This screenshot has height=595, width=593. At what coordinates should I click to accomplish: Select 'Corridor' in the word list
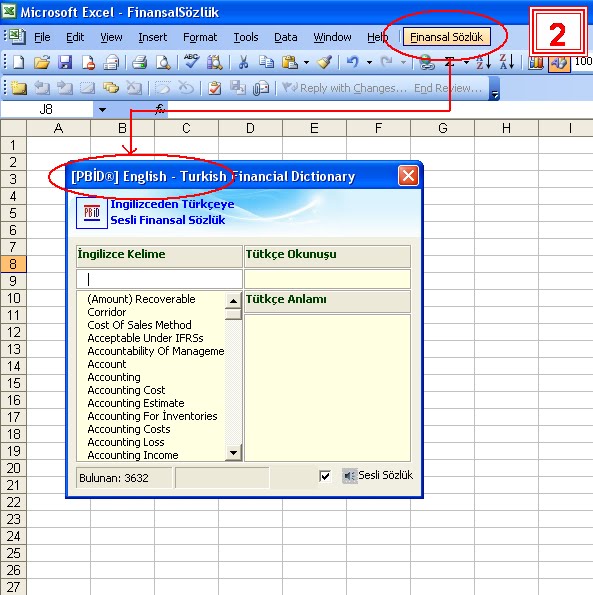coord(107,312)
